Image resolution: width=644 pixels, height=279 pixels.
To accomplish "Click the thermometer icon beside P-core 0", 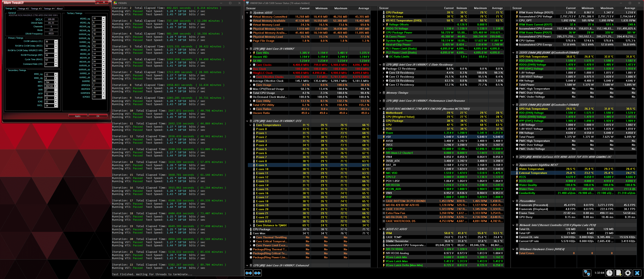I will 254,129.
